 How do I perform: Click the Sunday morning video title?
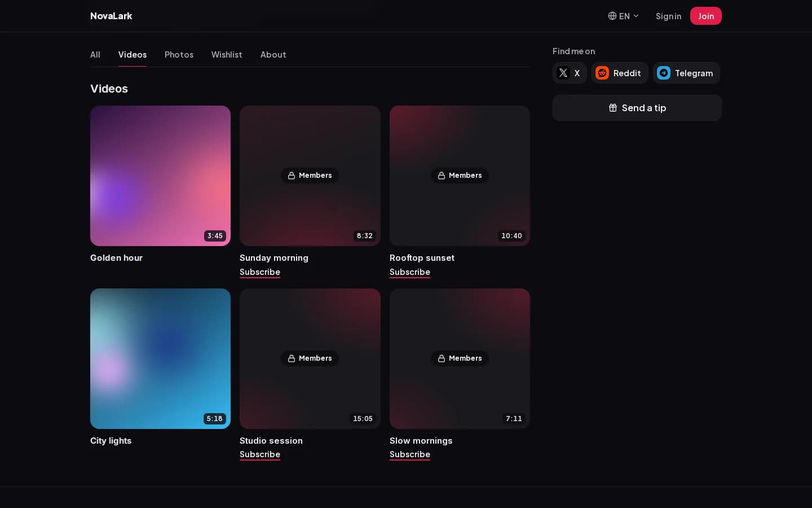pyautogui.click(x=274, y=258)
